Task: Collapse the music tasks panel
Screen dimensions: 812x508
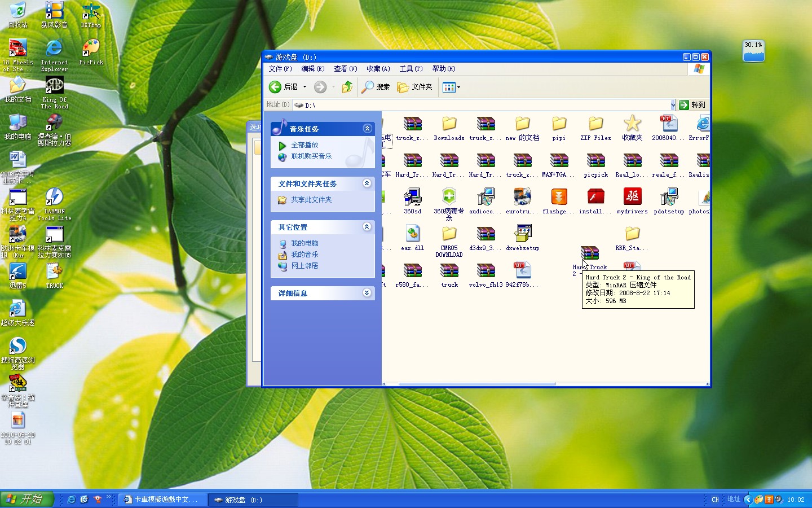Action: (x=367, y=129)
